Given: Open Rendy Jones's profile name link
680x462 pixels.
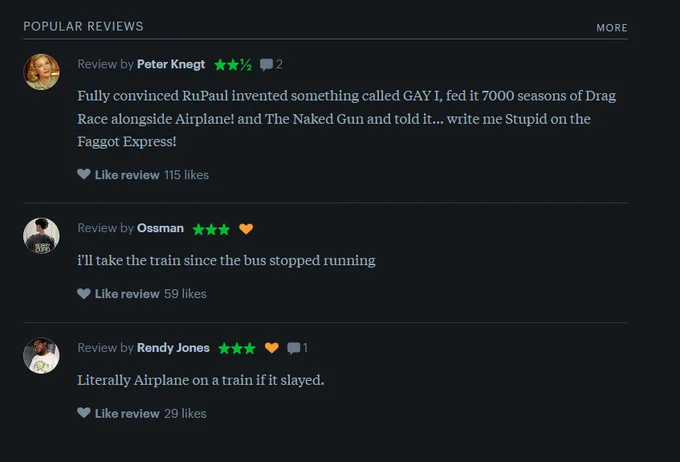Looking at the screenshot, I should (x=173, y=348).
